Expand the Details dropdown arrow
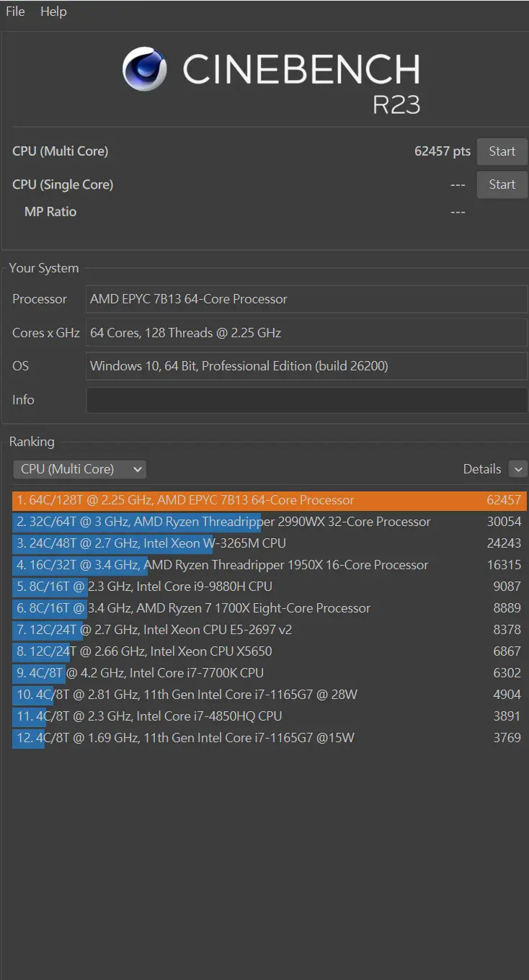The image size is (529, 980). click(517, 469)
